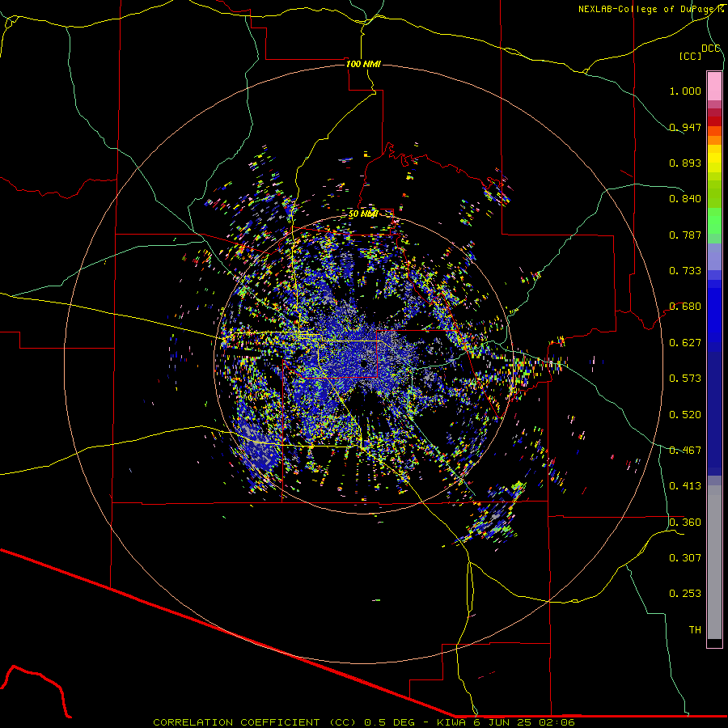Click the gray band at legend bottom

(714, 562)
